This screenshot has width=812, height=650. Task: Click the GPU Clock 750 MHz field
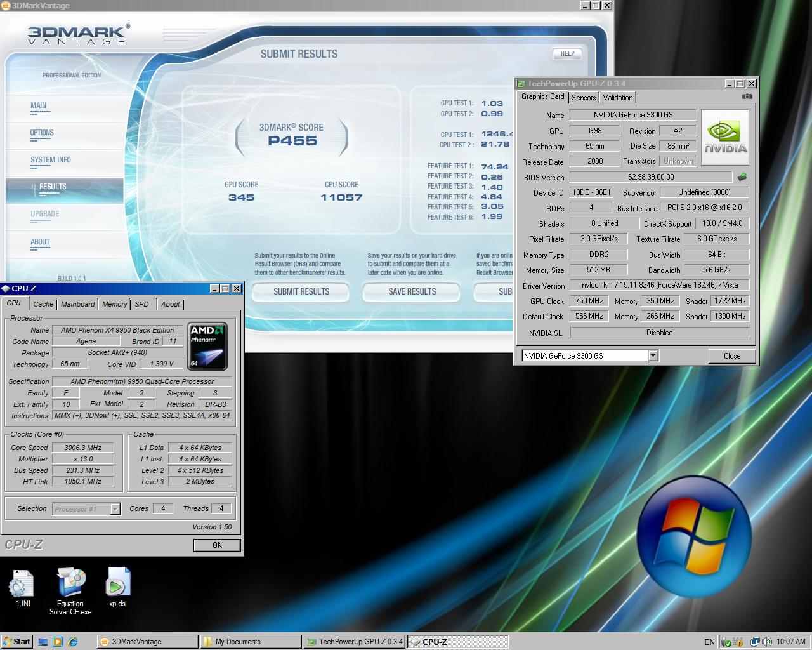589,301
